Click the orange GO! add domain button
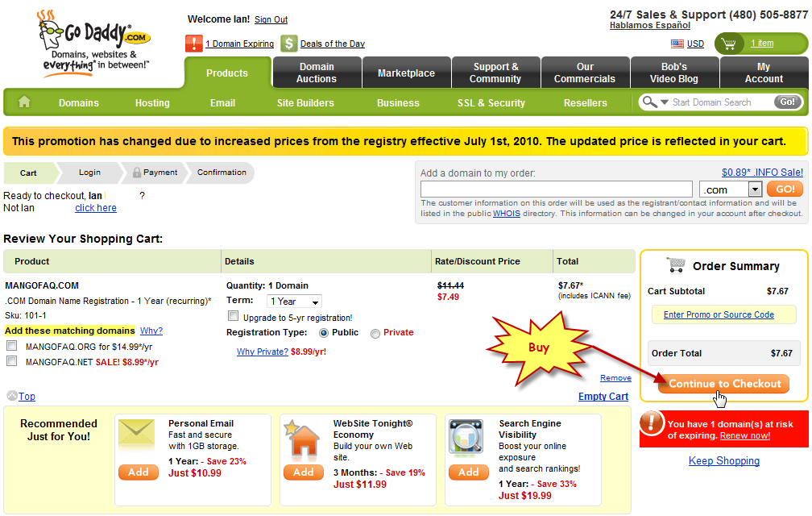 [785, 189]
